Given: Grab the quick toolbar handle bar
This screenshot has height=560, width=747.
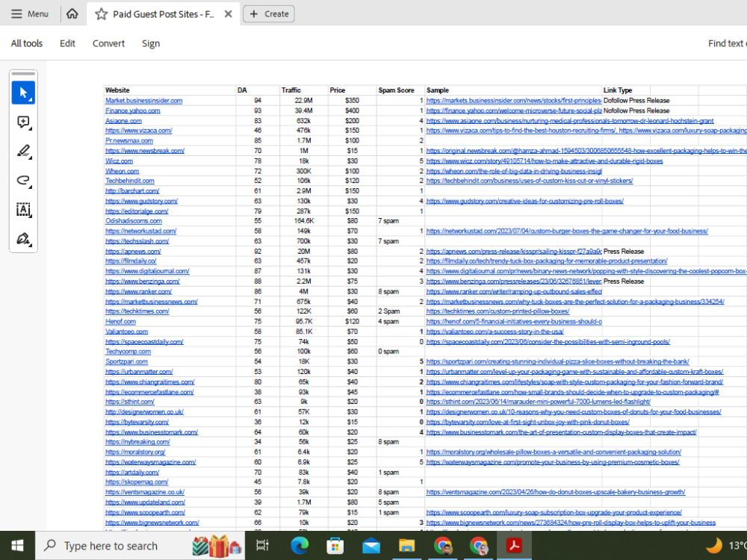Looking at the screenshot, I should pos(23,74).
